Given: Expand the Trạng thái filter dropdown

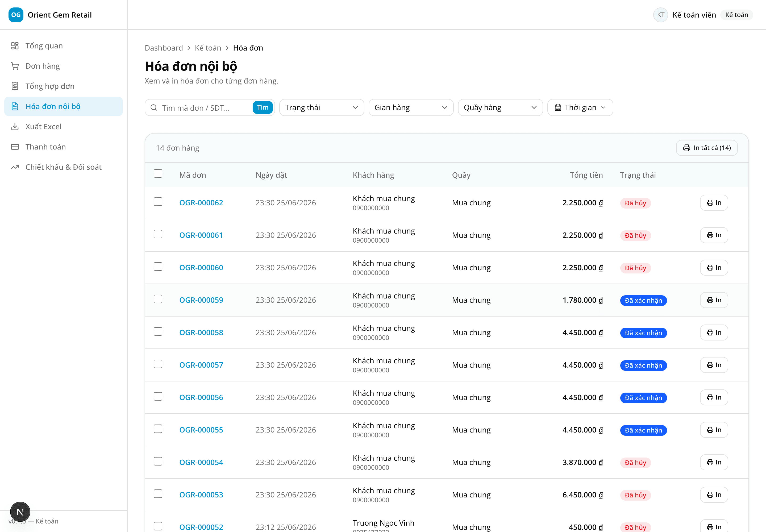Looking at the screenshot, I should point(321,108).
